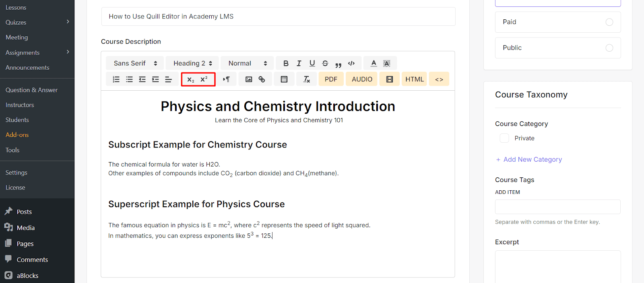Screen dimensions: 644x283
Task: Expand Quizzes submenu chevron
Action: [x=68, y=22]
